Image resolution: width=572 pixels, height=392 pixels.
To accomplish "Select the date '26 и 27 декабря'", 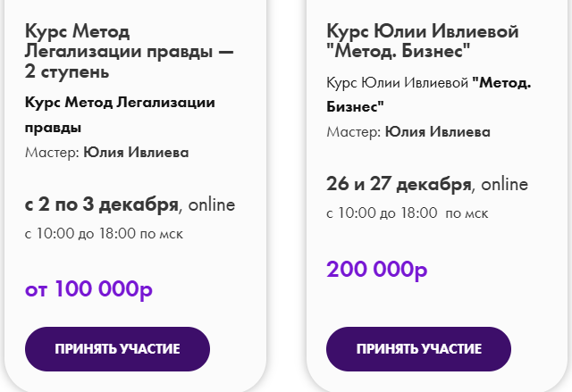I will pyautogui.click(x=399, y=185).
